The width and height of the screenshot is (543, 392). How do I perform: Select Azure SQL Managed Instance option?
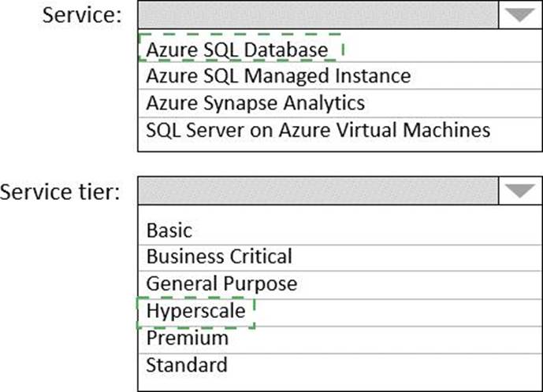(x=278, y=76)
